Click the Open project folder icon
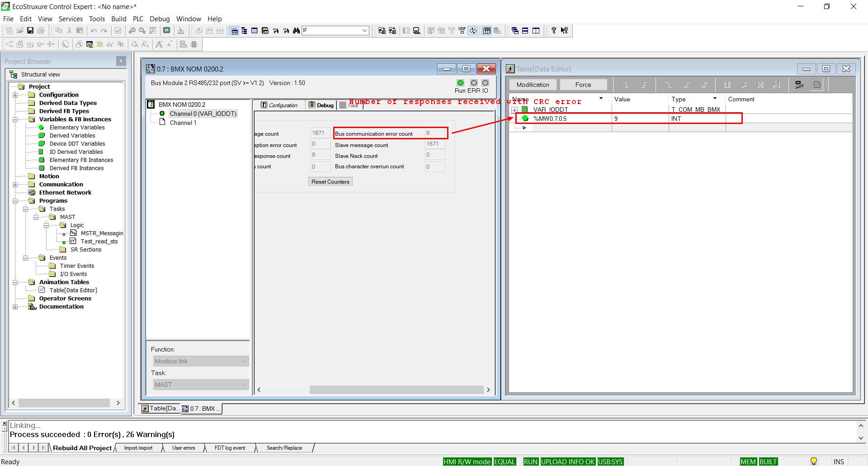 20,30
